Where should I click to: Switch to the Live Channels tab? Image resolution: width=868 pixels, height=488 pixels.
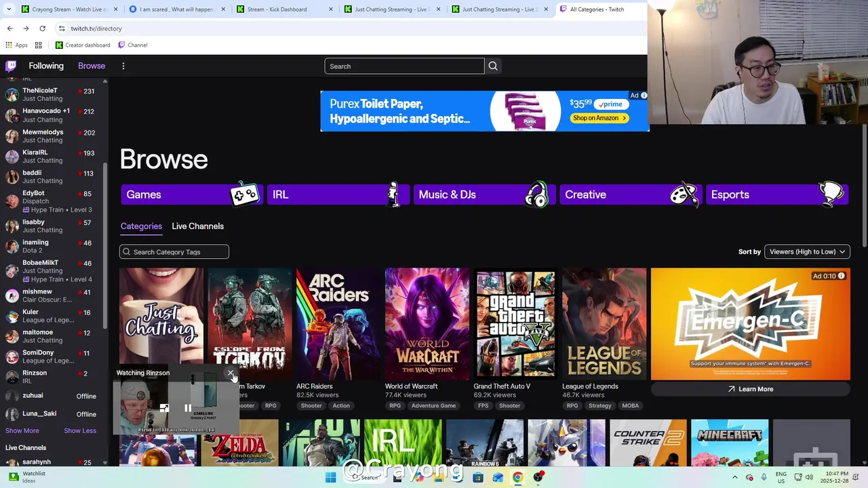pyautogui.click(x=197, y=226)
